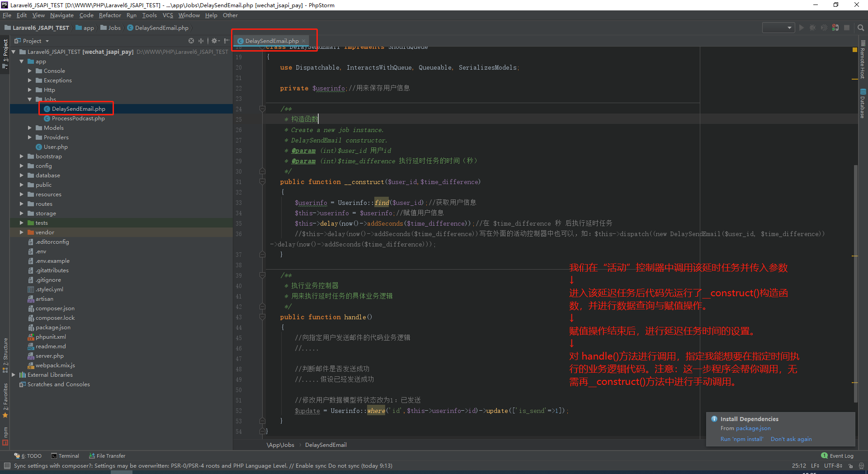Click the editor vertical scrollbar
This screenshot has height=474, width=868.
856,283
